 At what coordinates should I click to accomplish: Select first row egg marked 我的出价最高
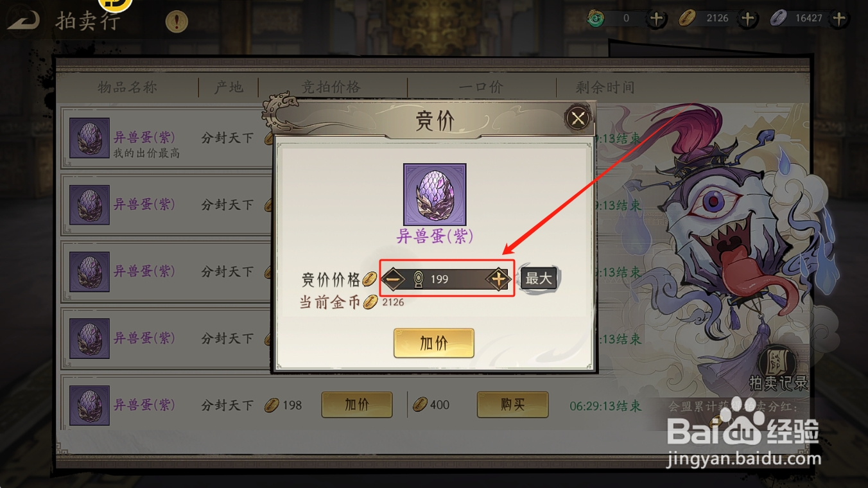point(89,137)
